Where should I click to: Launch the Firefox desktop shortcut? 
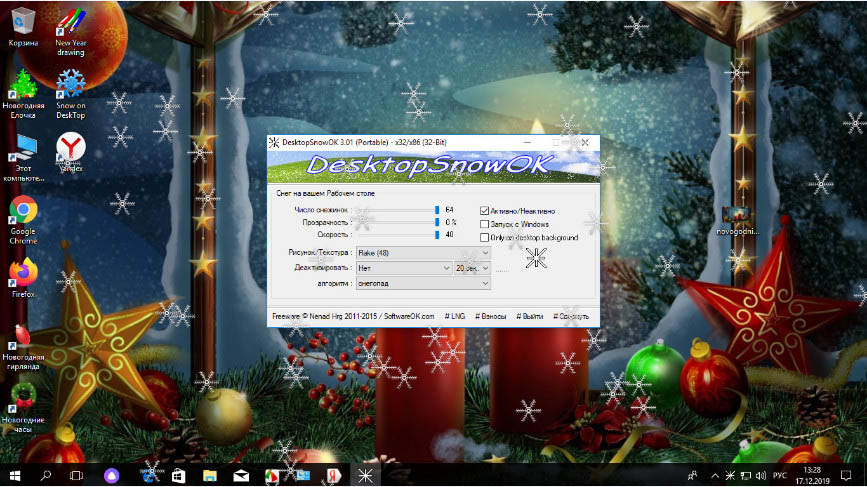pyautogui.click(x=23, y=278)
